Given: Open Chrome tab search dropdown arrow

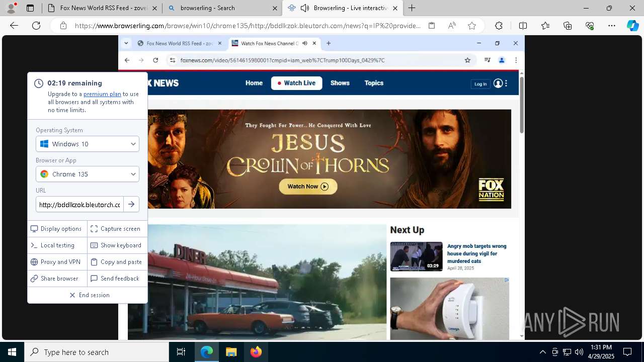Looking at the screenshot, I should tap(126, 43).
